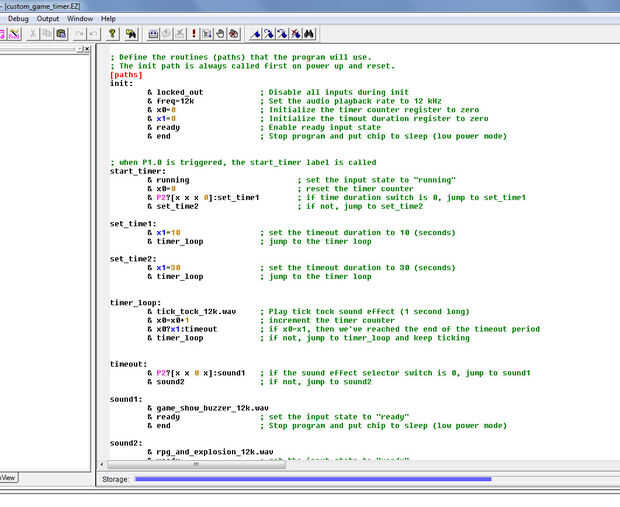
Task: Click the '& sound2' jump statement
Action: (166, 382)
